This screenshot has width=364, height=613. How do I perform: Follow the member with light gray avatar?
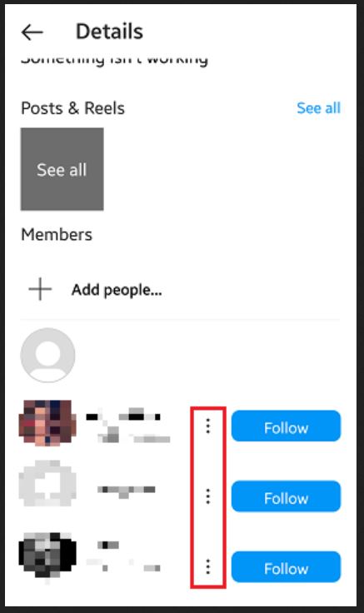[x=287, y=496]
